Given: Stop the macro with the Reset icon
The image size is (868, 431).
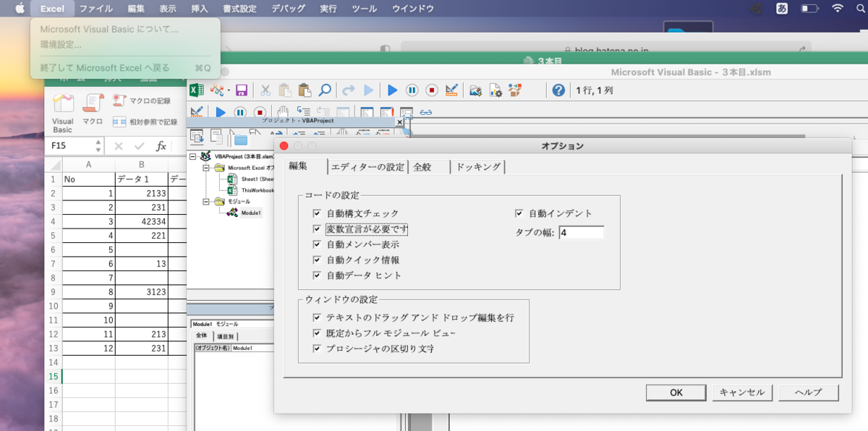Looking at the screenshot, I should pyautogui.click(x=432, y=90).
